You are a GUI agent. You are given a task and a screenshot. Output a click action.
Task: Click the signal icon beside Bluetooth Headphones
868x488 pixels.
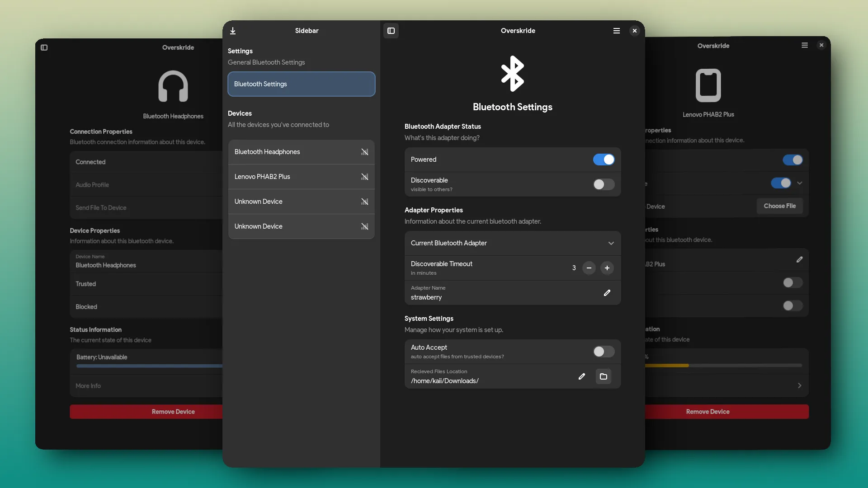pyautogui.click(x=364, y=152)
